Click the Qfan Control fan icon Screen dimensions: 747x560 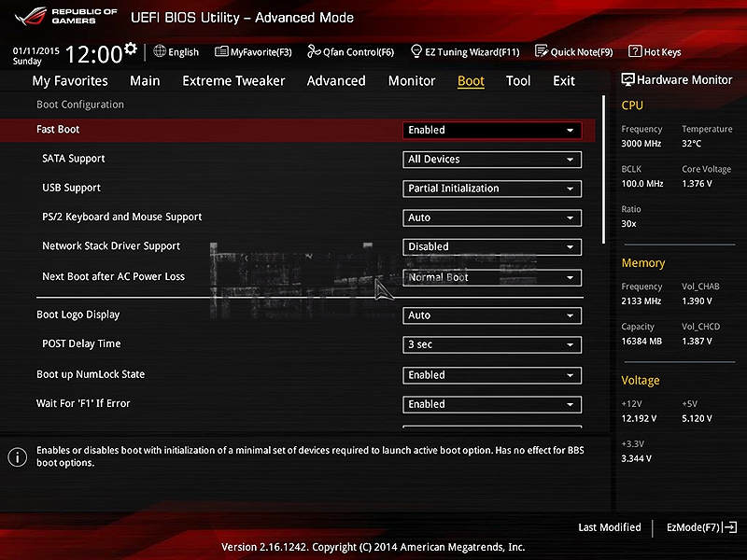pyautogui.click(x=314, y=51)
